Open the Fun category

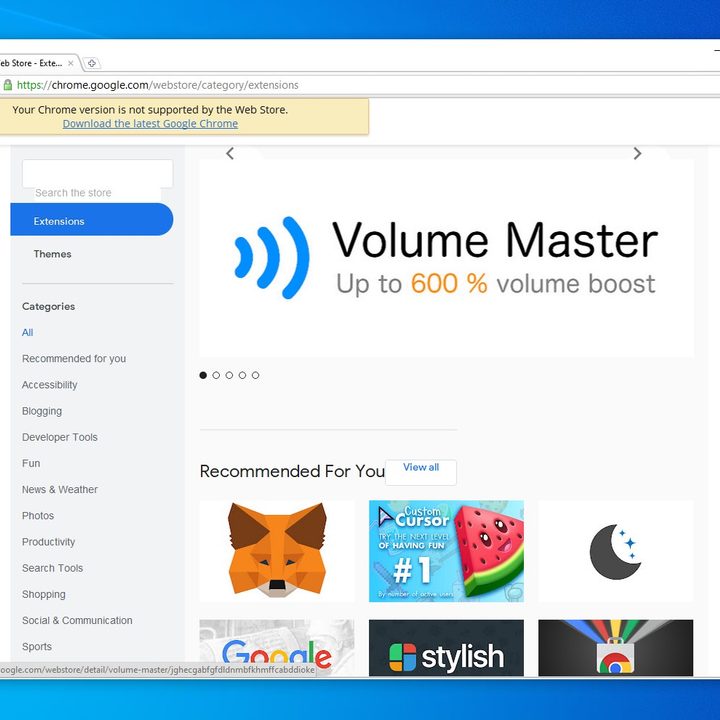[31, 463]
